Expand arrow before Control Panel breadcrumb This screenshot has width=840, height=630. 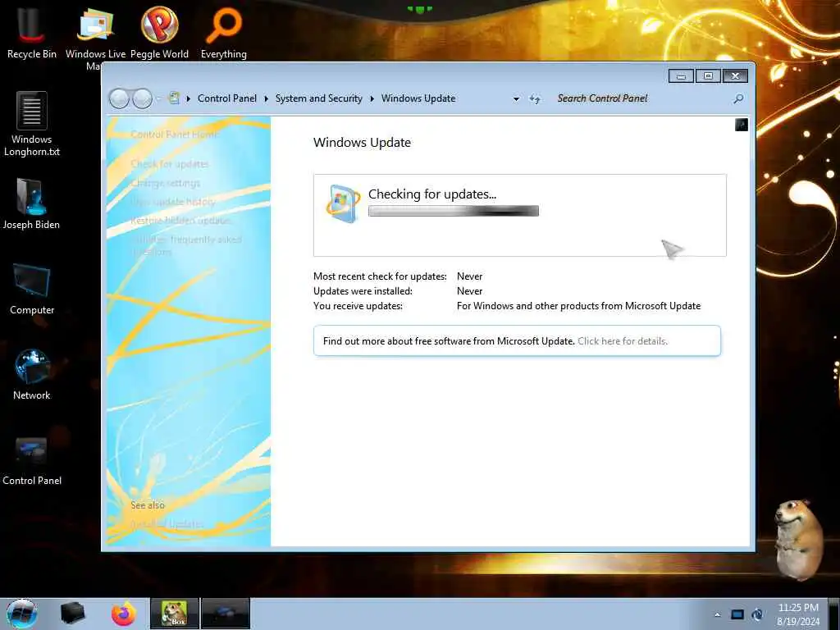pos(189,98)
